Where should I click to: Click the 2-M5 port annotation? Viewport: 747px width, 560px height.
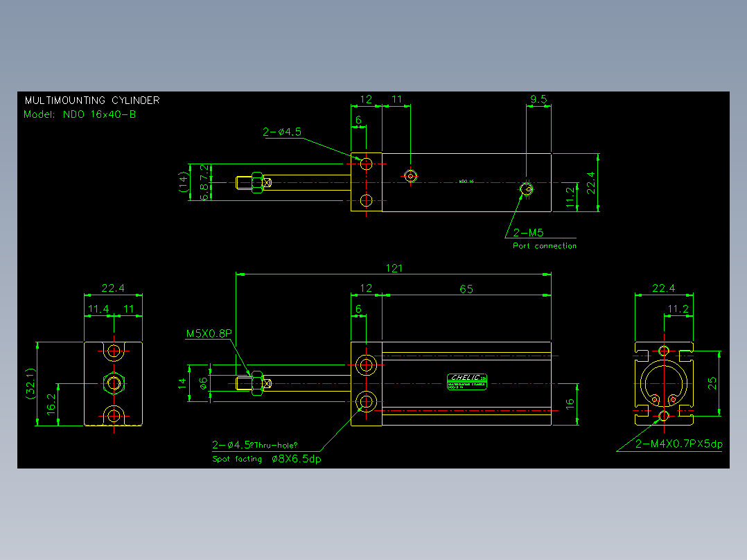coord(528,233)
